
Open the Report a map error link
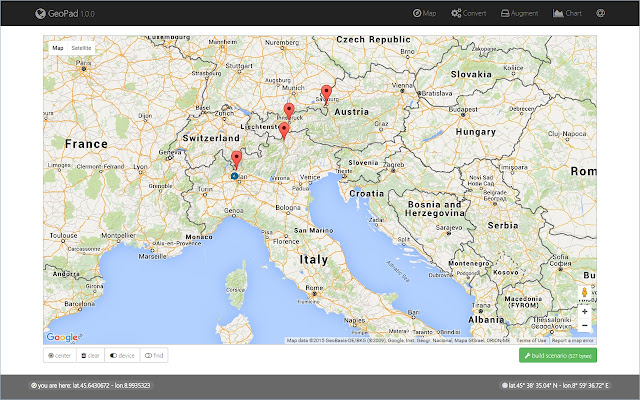pyautogui.click(x=572, y=340)
